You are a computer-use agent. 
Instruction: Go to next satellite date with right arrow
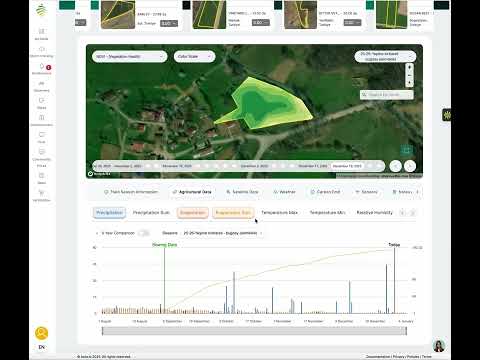click(410, 166)
